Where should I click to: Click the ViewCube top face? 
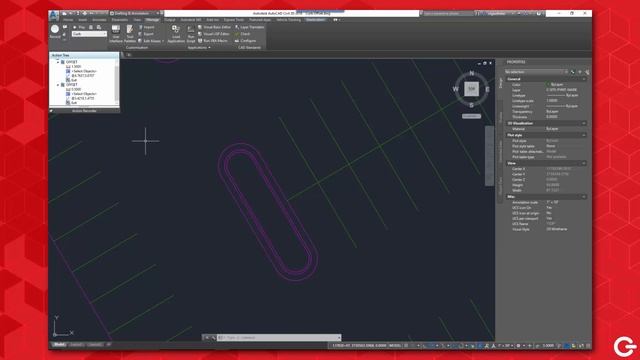tap(471, 89)
